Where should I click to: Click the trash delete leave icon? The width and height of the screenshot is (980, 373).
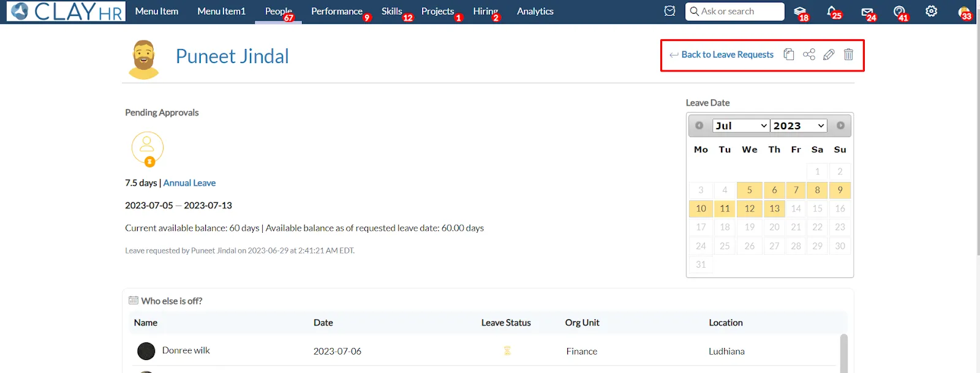(x=848, y=55)
